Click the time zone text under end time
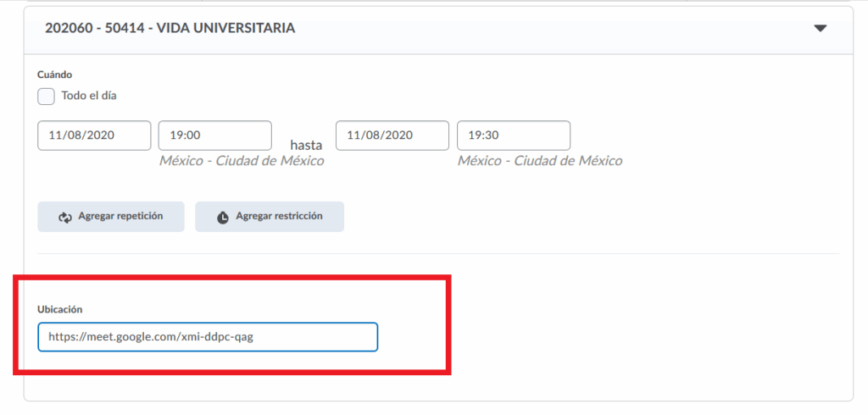 pyautogui.click(x=540, y=161)
